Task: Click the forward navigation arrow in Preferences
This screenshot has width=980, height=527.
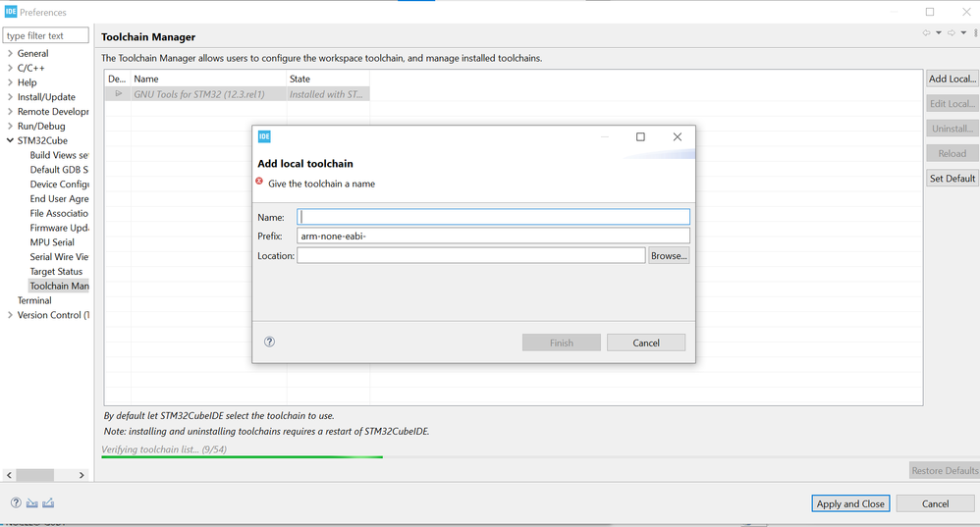Action: click(952, 33)
